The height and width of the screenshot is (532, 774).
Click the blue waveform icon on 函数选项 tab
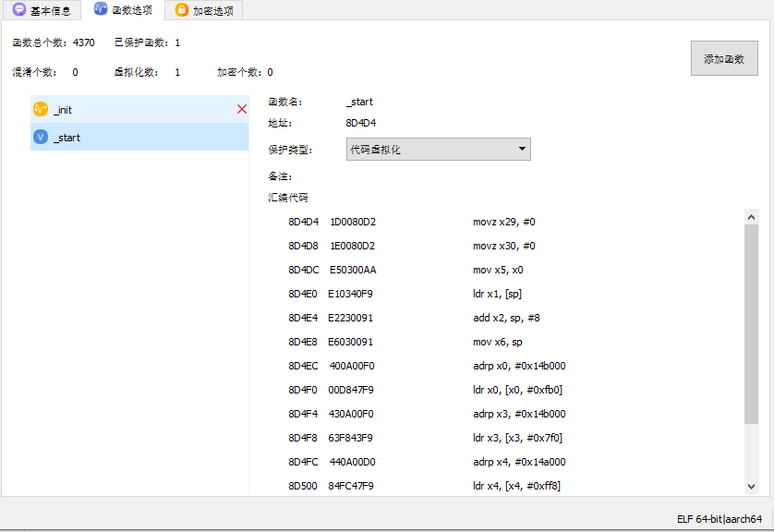point(101,9)
